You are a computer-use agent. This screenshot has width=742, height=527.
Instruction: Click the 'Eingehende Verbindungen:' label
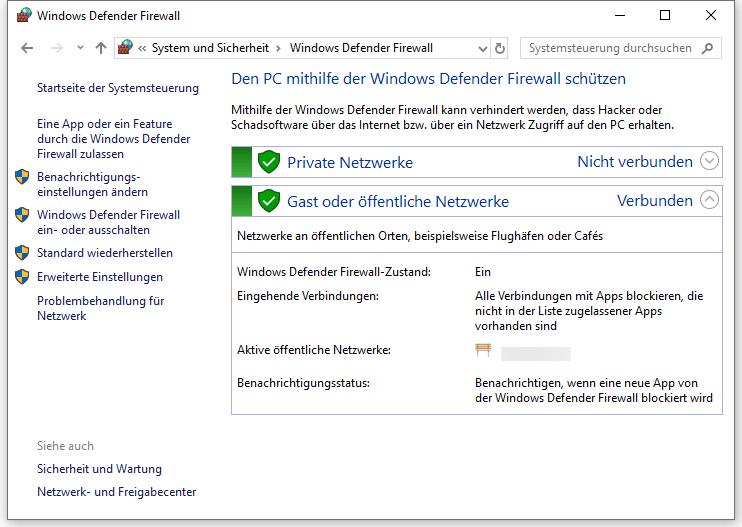[308, 296]
